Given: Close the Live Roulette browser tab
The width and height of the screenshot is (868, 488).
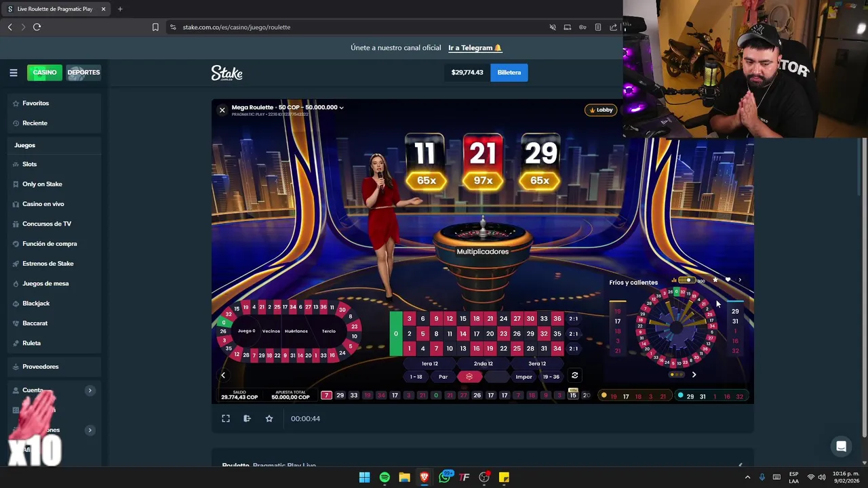Looking at the screenshot, I should (x=104, y=9).
